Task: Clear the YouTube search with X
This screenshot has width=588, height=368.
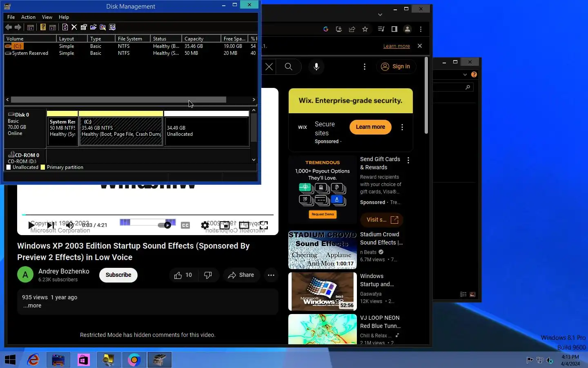Action: pos(269,67)
